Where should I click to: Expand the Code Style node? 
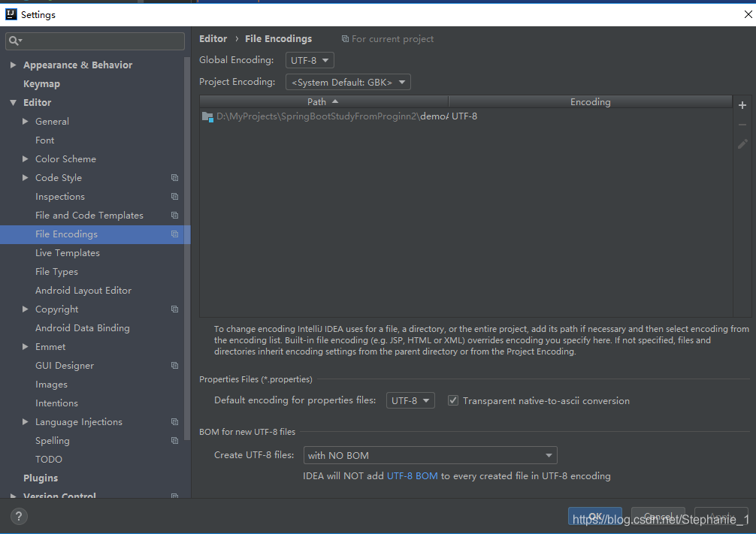pyautogui.click(x=25, y=178)
